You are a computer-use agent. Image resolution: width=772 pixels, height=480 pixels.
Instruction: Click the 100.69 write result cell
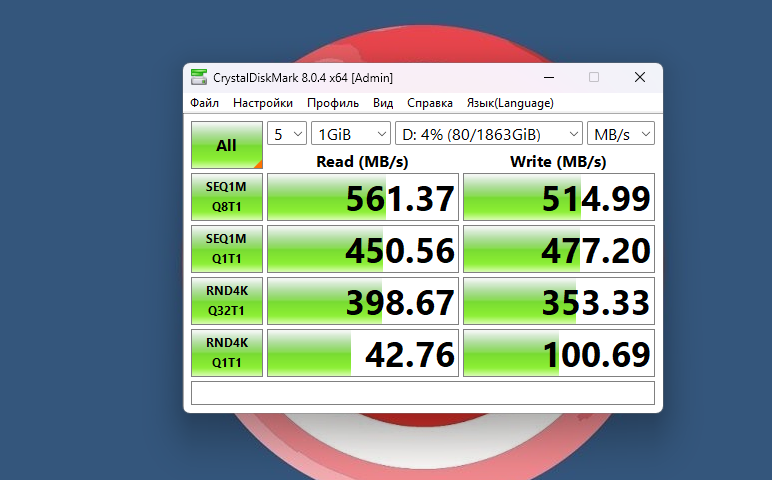pyautogui.click(x=559, y=353)
